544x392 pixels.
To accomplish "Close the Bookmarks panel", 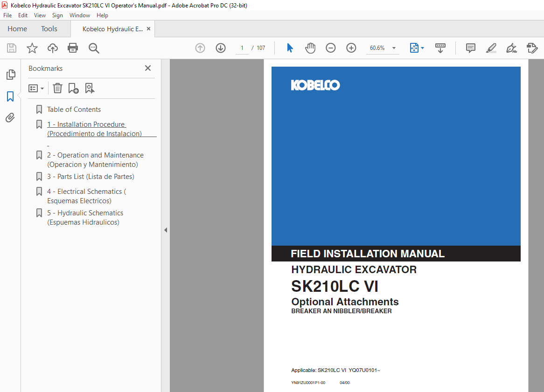I will 148,68.
